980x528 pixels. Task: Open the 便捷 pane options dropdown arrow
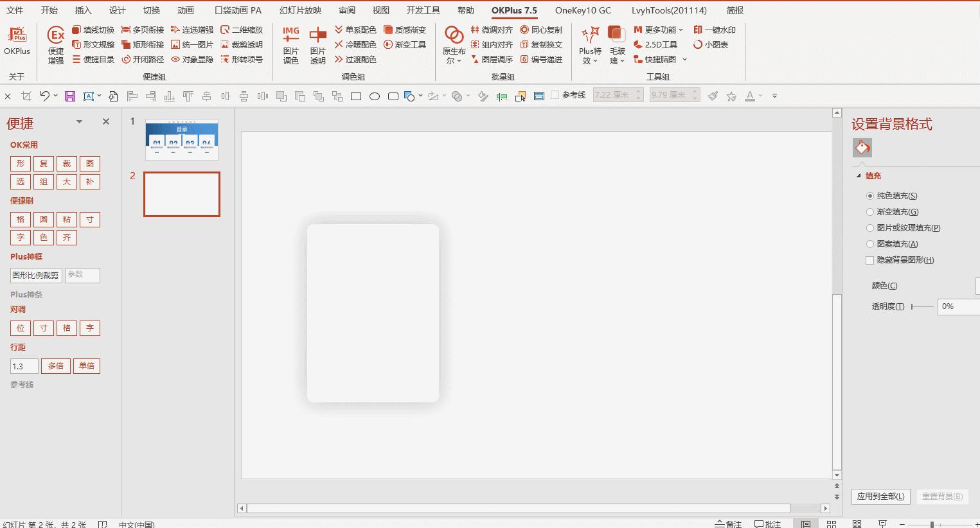80,121
